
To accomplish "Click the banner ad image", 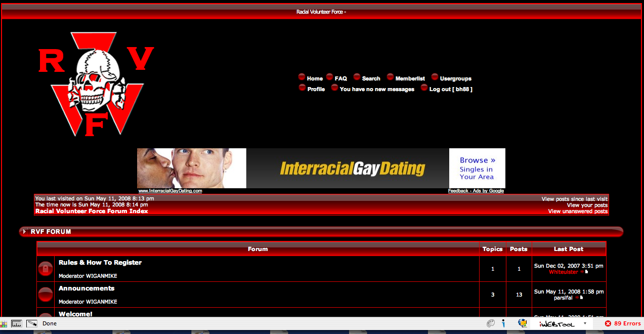I will pyautogui.click(x=321, y=168).
